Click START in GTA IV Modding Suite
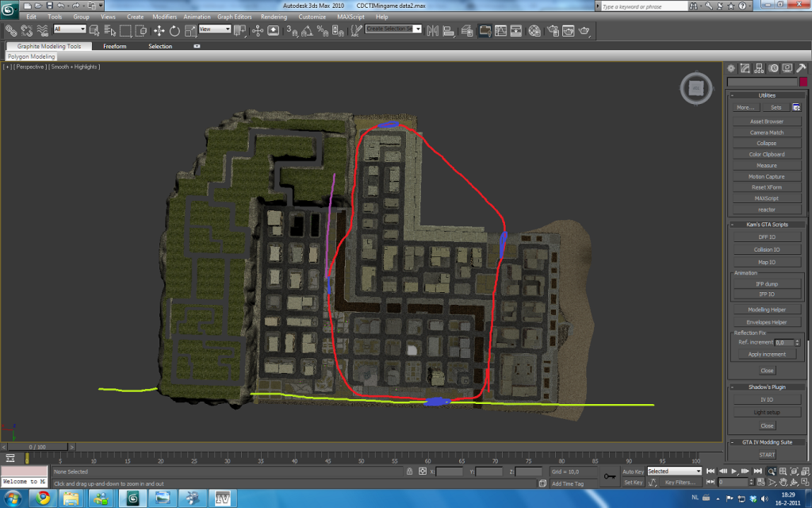Image resolution: width=812 pixels, height=508 pixels. (x=767, y=455)
